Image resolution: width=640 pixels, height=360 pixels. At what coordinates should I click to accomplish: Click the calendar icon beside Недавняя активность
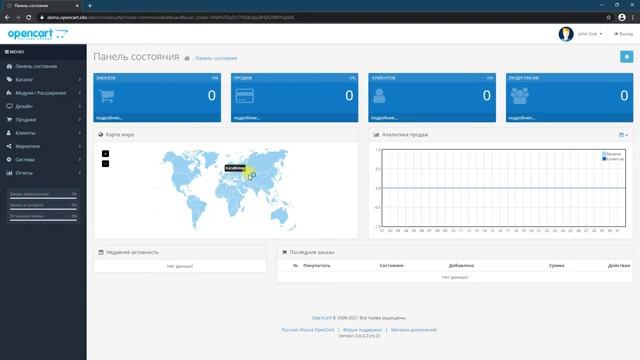pyautogui.click(x=101, y=252)
